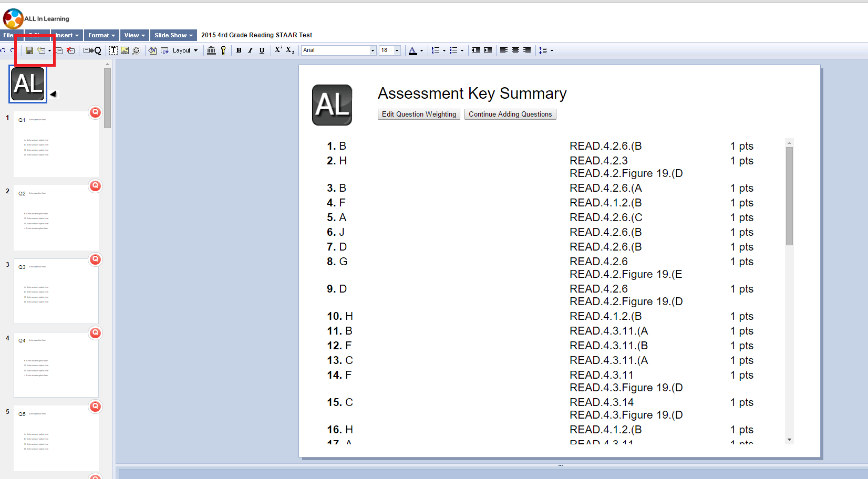
Task: Click the yellow key icon in the toolbar
Action: coord(223,50)
